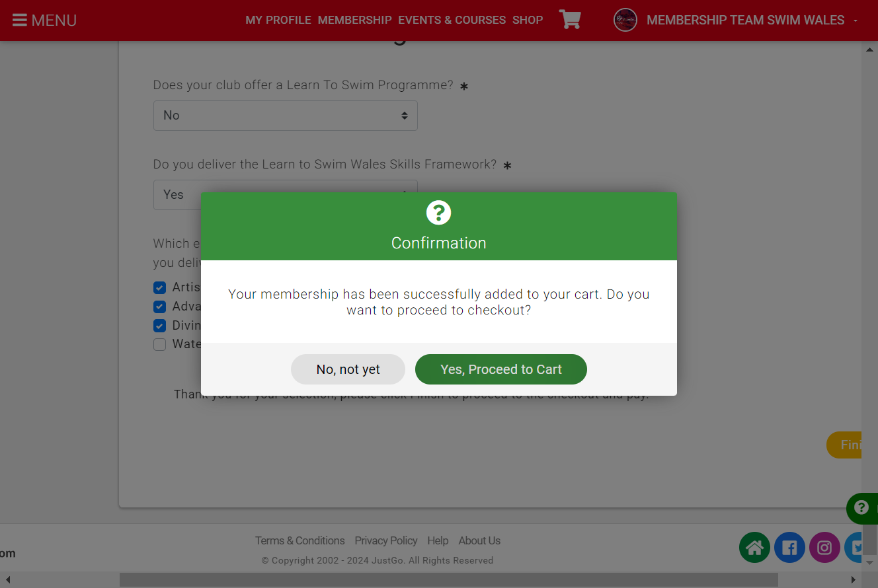Go to MY PROFILE in top navigation

[x=278, y=20]
